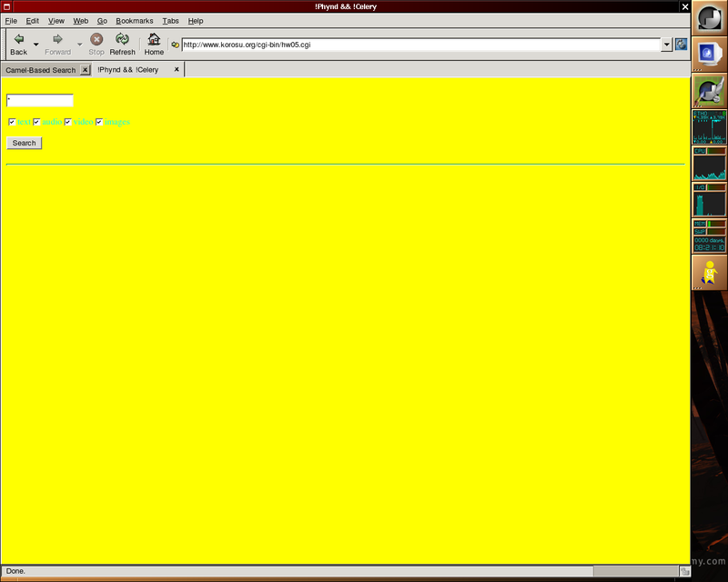The image size is (728, 582).
Task: Click the window menu icon in title bar
Action: 6,6
